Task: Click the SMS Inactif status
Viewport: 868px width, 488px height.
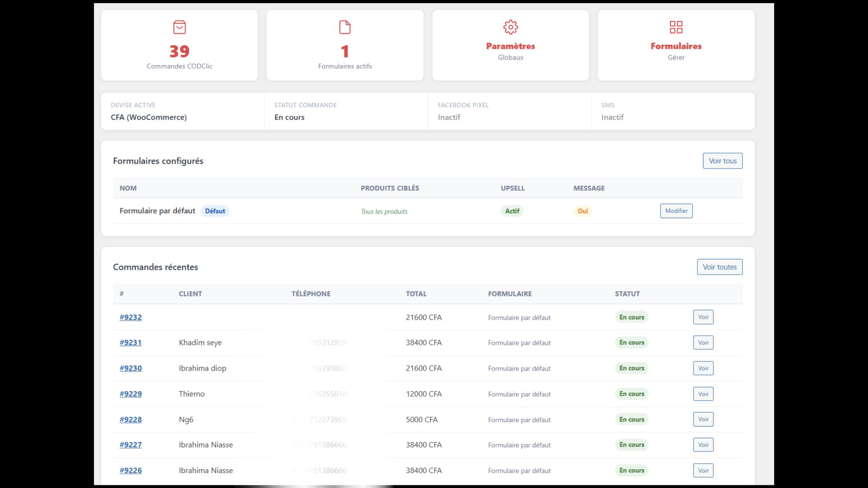Action: click(x=612, y=117)
